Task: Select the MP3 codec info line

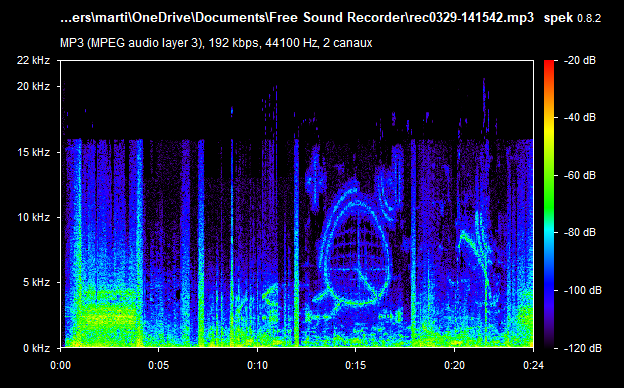Action: point(216,43)
